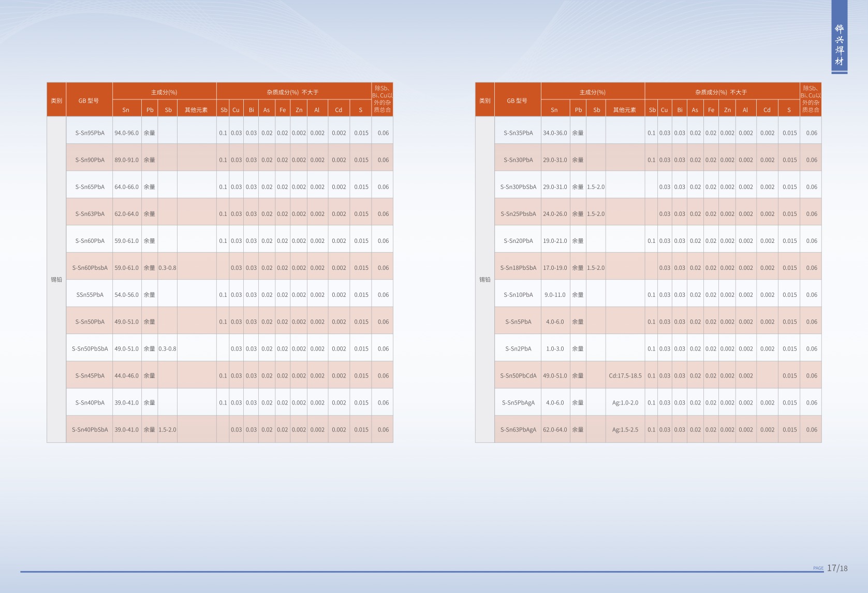This screenshot has height=593, width=868.
Task: Select the Ag:1.5-2.5 cell
Action: (x=625, y=430)
